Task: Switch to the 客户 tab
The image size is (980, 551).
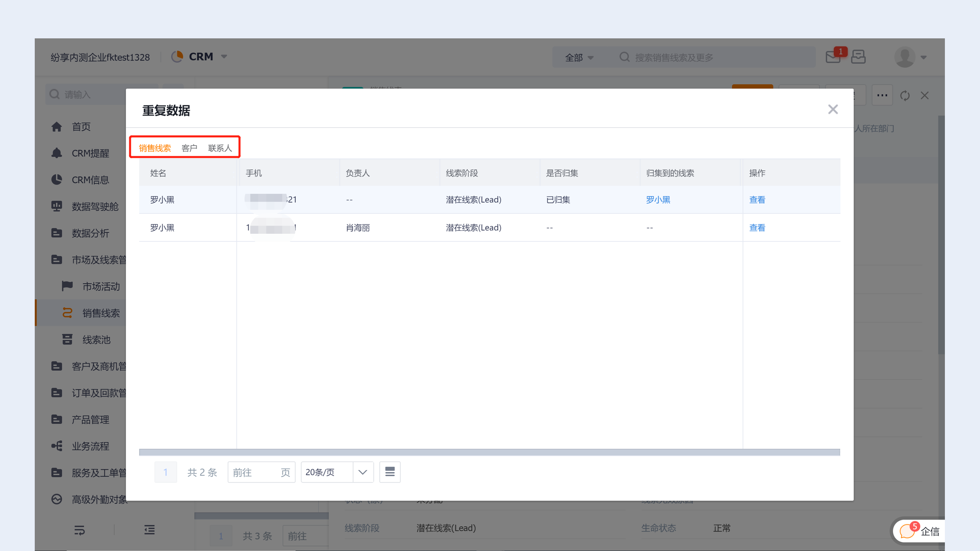Action: click(x=189, y=148)
